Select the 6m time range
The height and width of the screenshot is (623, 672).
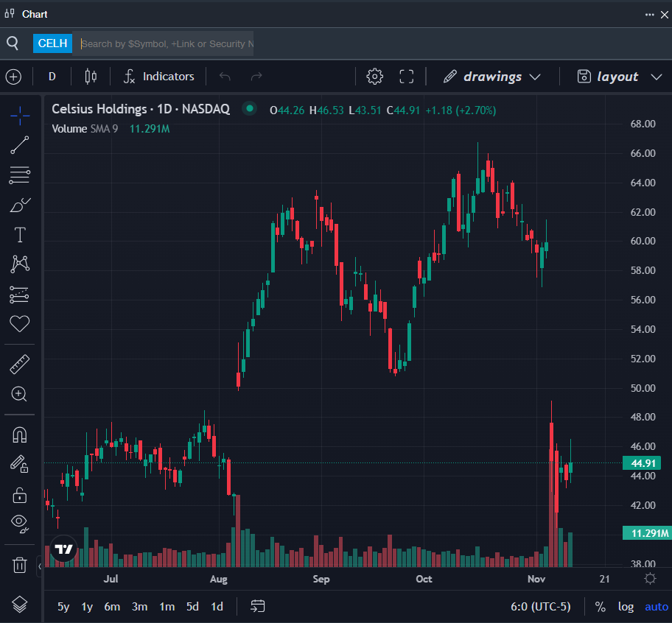pyautogui.click(x=112, y=607)
